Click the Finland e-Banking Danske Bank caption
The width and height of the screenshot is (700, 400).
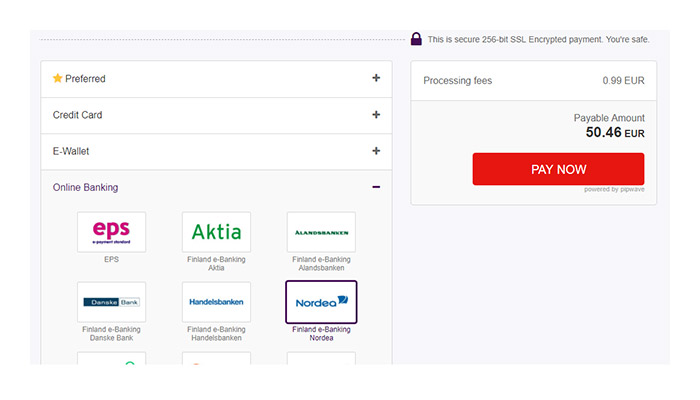pos(111,333)
